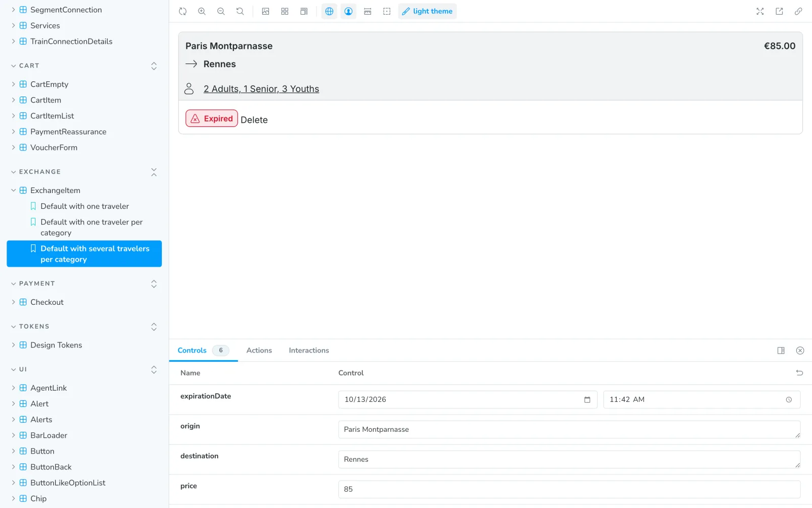Image resolution: width=812 pixels, height=508 pixels.
Task: Toggle the outline dashed-box tool
Action: [387, 11]
